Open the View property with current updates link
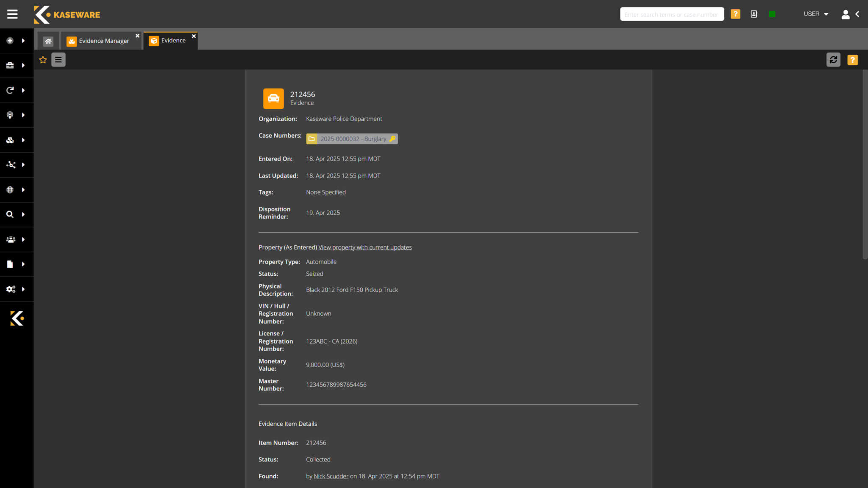868x488 pixels. (365, 247)
